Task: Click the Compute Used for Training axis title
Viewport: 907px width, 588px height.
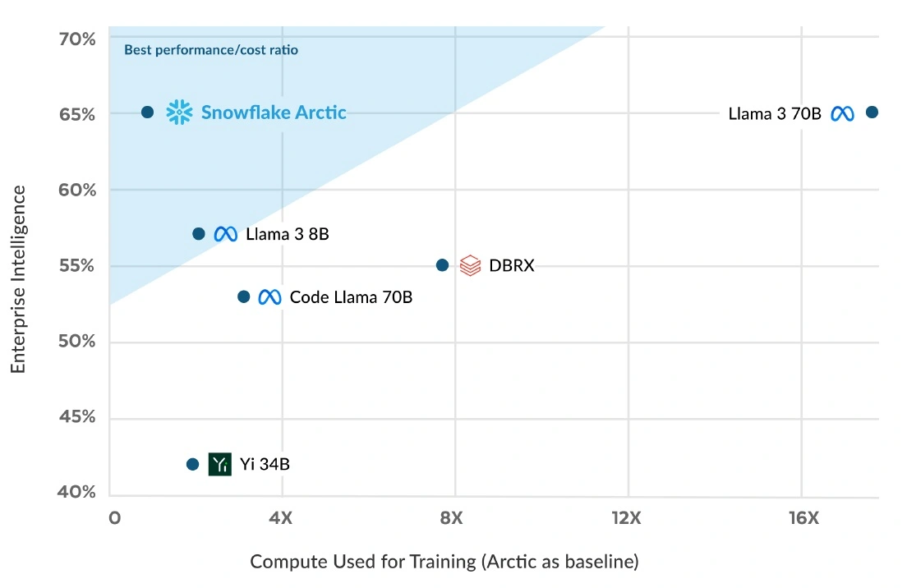Action: [444, 562]
